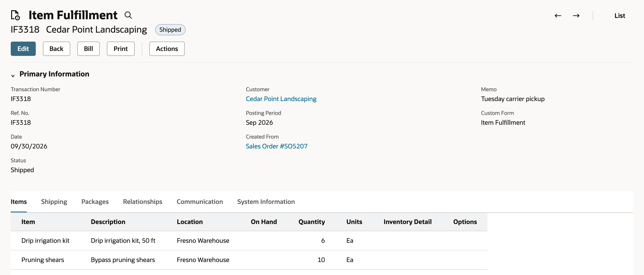Screen dimensions: 644x275
Task: Click the Posting Period value Sep 2026
Action: (259, 123)
